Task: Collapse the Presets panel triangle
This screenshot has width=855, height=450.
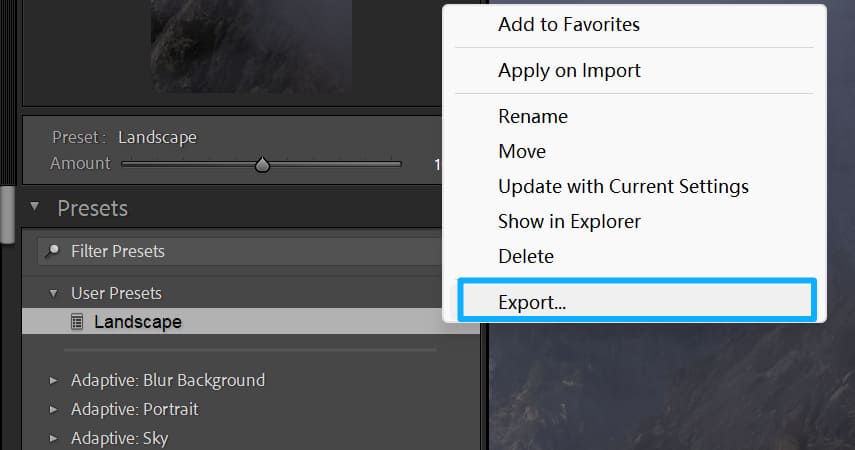Action: pos(35,207)
